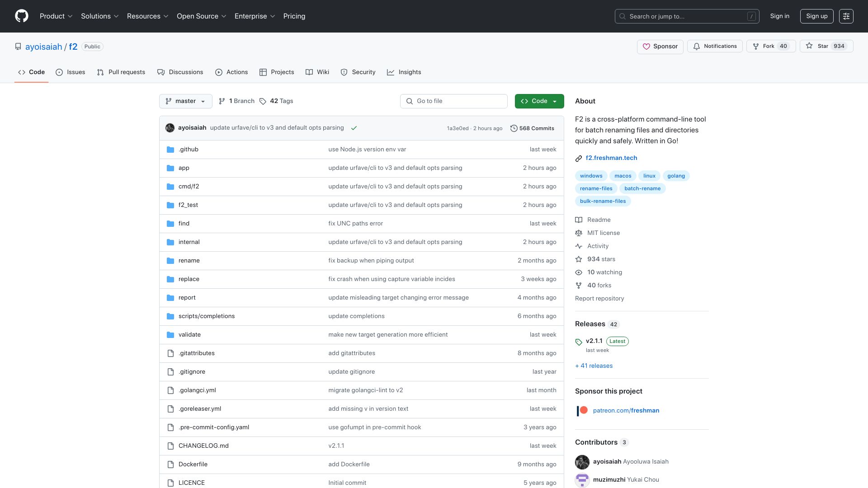Viewport: 868px width, 488px height.
Task: Open the ayoisaiah owner link in header
Action: click(44, 47)
